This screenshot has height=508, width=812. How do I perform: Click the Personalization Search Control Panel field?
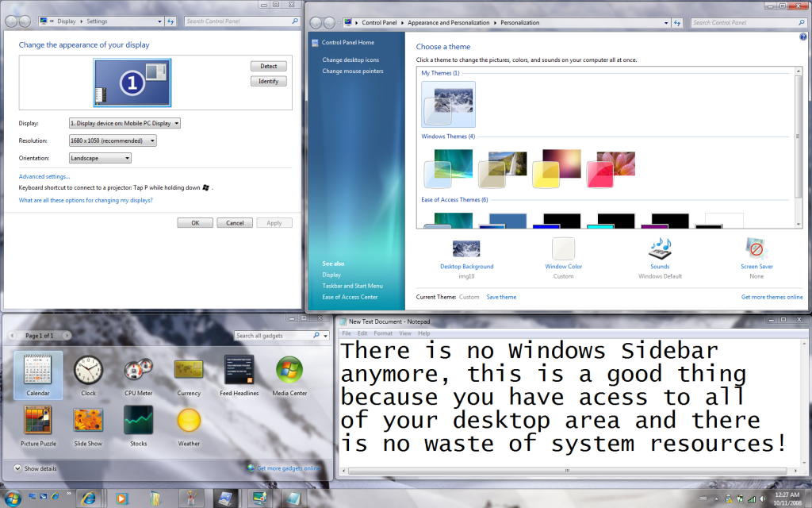[x=745, y=23]
